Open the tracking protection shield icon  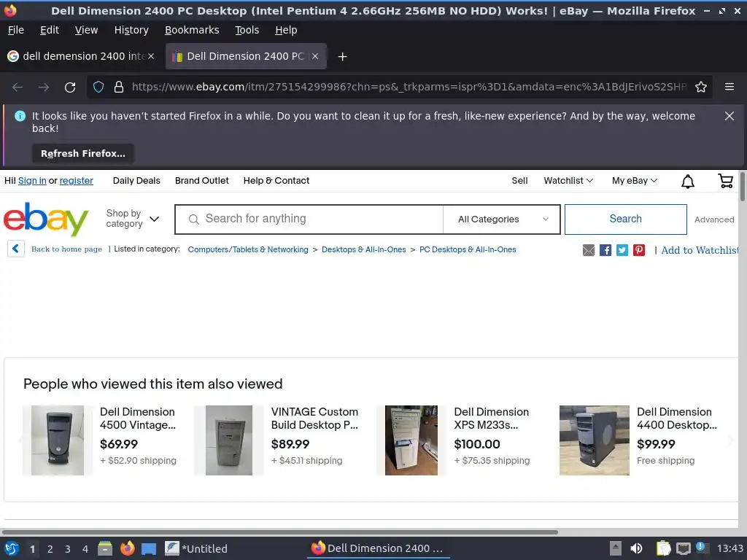pyautogui.click(x=98, y=87)
